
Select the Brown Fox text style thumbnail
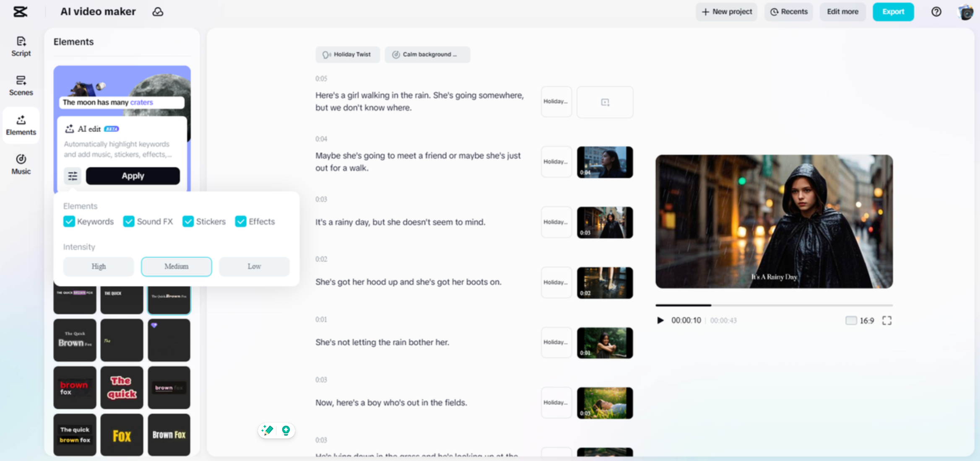pos(169,435)
